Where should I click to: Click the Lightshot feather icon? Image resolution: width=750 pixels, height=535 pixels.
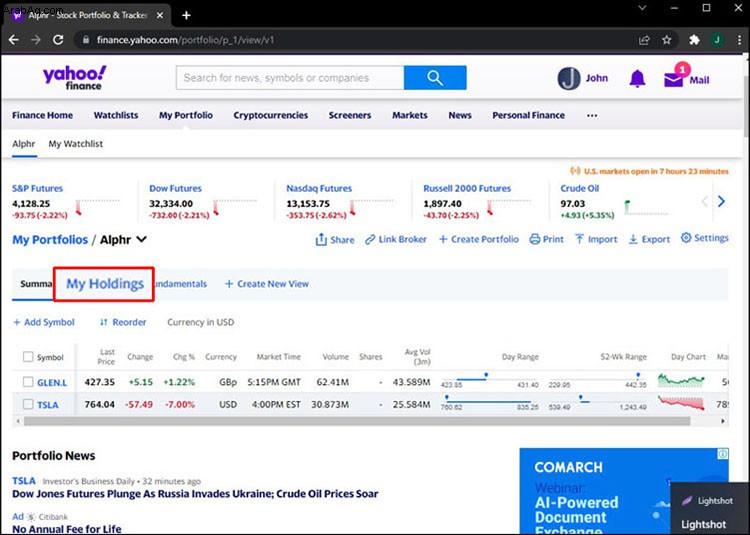pyautogui.click(x=687, y=501)
